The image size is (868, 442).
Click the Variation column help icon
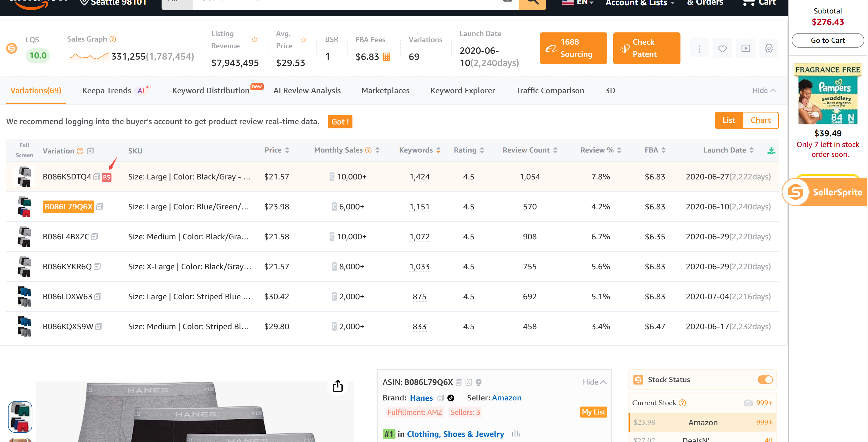point(80,151)
